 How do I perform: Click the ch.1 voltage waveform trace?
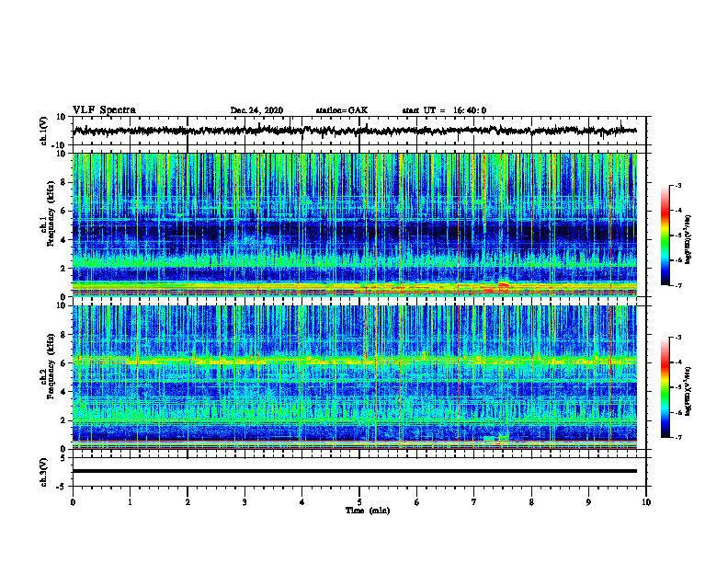pos(354,131)
